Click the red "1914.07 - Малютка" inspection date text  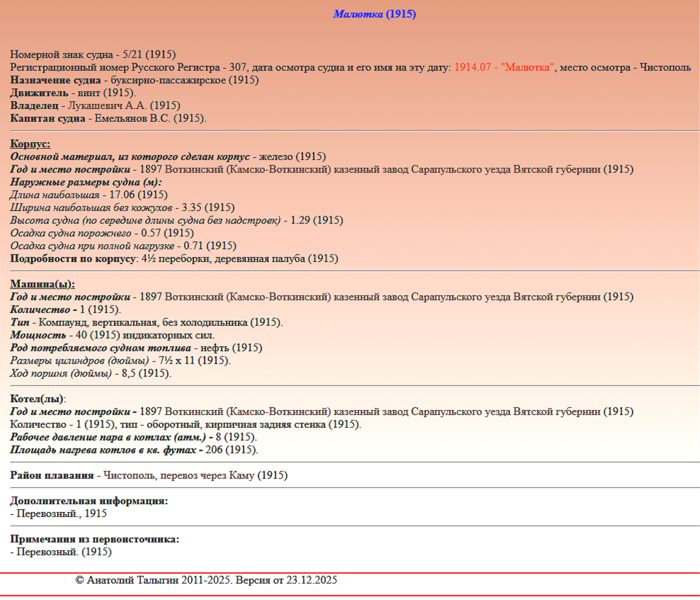(504, 67)
